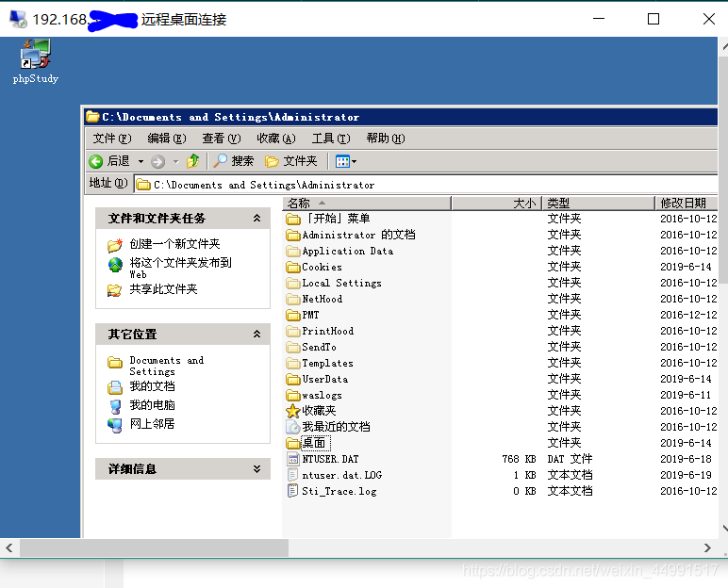Select the PMT folder icon
Viewport: 728px width, 588px height.
293,315
